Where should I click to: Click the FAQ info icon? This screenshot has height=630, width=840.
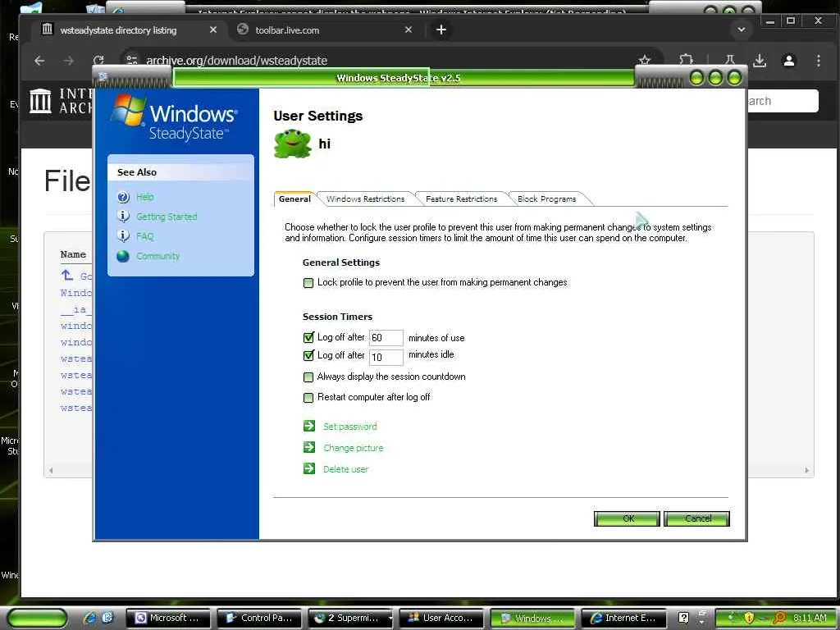click(x=123, y=235)
